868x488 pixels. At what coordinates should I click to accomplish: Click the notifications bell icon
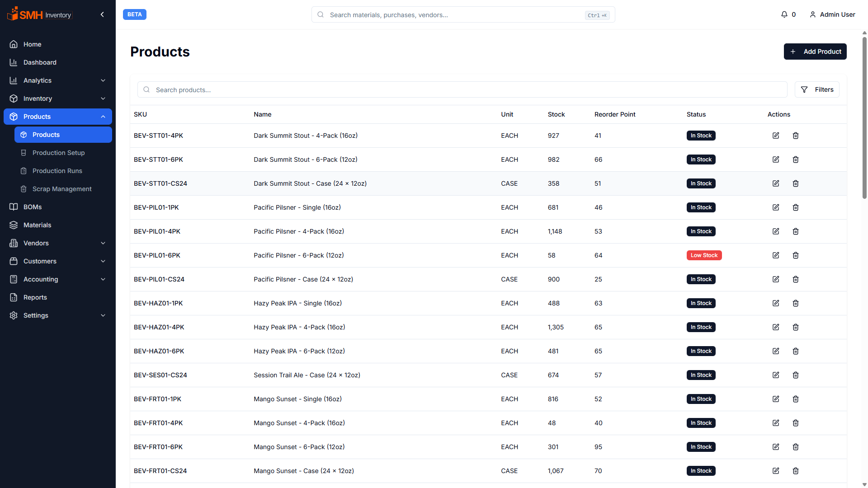tap(784, 14)
